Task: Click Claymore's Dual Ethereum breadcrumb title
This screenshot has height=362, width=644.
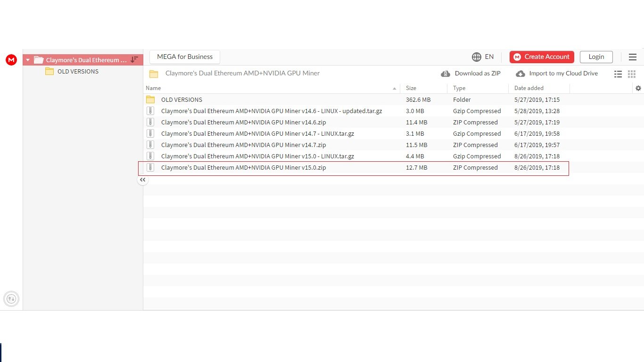Action: pos(243,73)
